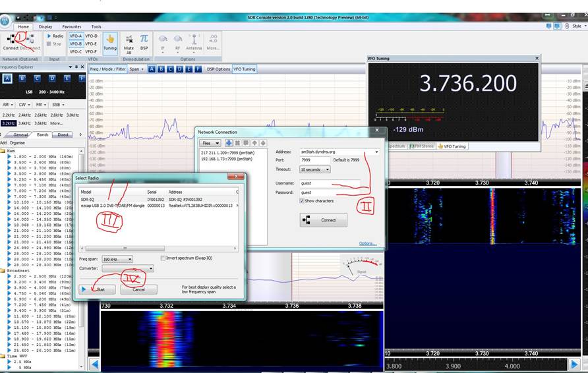
Task: Toggle VFO-E in the ribbon
Action: pos(91,44)
